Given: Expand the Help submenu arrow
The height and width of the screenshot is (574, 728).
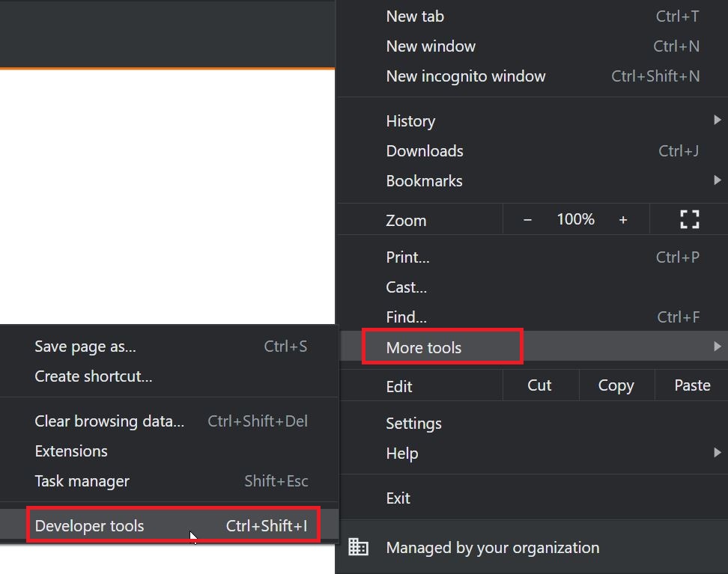Looking at the screenshot, I should (x=718, y=453).
